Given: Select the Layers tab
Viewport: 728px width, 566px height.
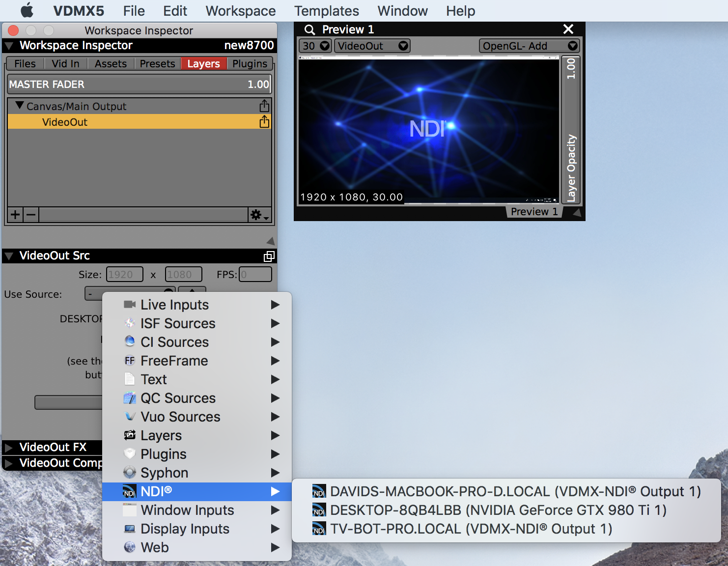Looking at the screenshot, I should 203,64.
